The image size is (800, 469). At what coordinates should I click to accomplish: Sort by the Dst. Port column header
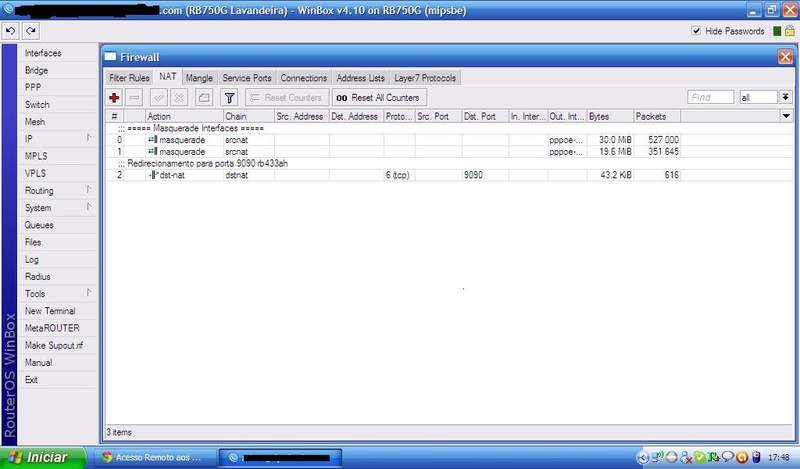point(485,116)
